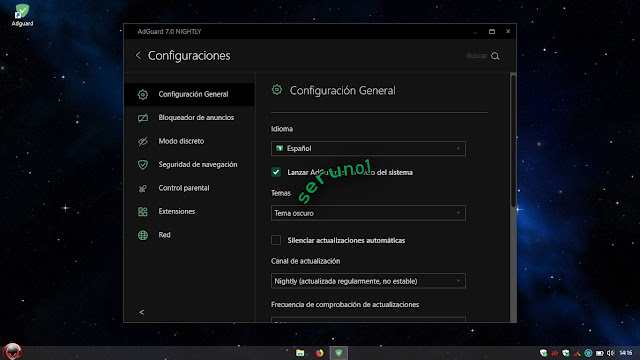
Task: Open the Temas dropdown showing Tema oscuro
Action: pos(368,213)
